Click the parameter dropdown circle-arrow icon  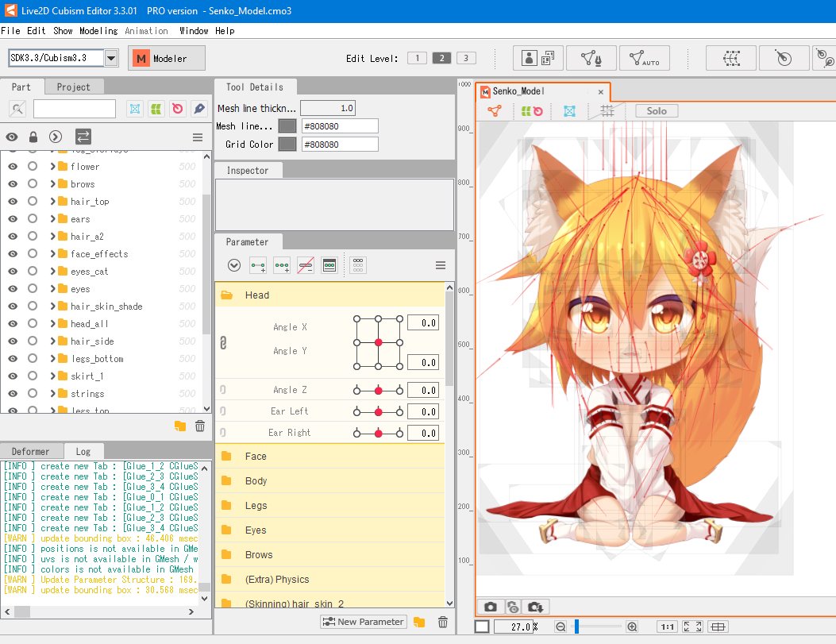[x=234, y=265]
